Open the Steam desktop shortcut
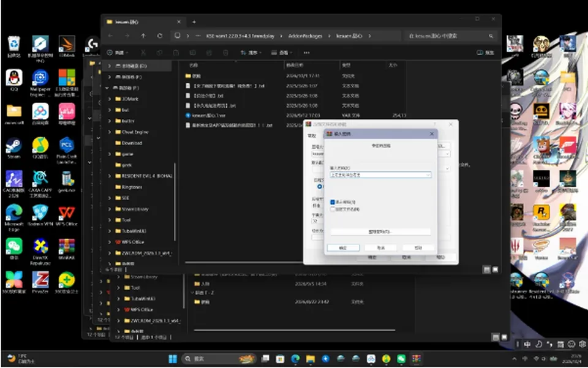588x368 pixels. [x=14, y=148]
